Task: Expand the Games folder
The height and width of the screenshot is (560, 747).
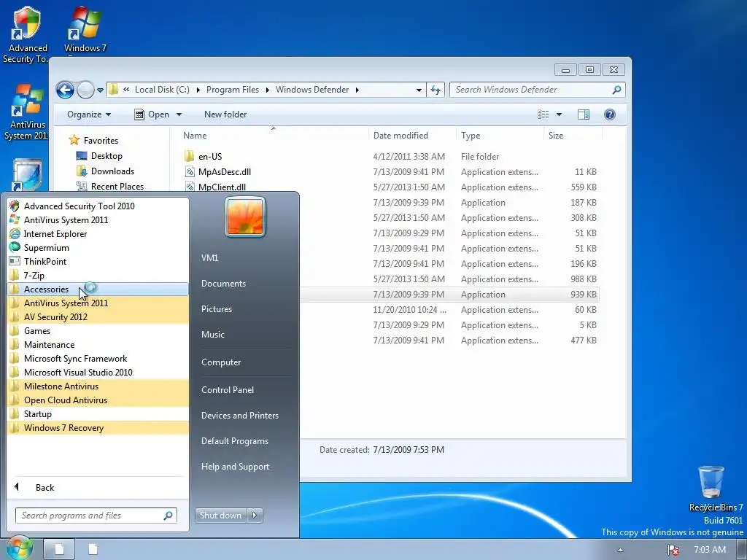Action: 98,330
